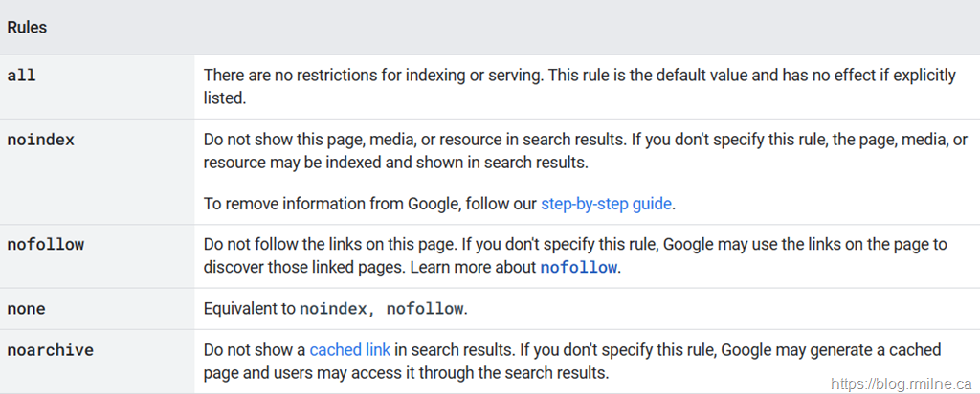The height and width of the screenshot is (394, 980).
Task: Select the "none" rule name cell
Action: pos(26,309)
